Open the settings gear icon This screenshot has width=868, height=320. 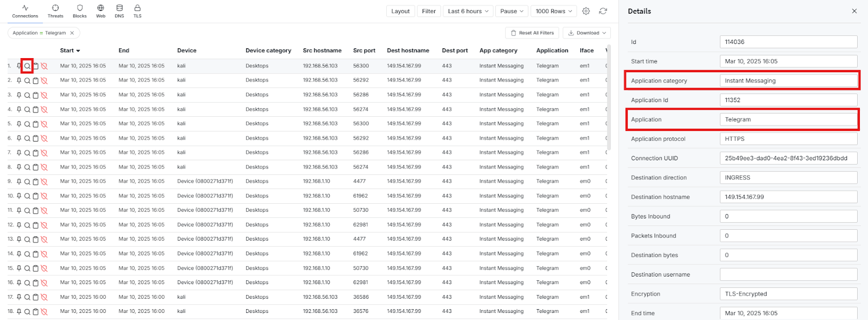coord(586,11)
